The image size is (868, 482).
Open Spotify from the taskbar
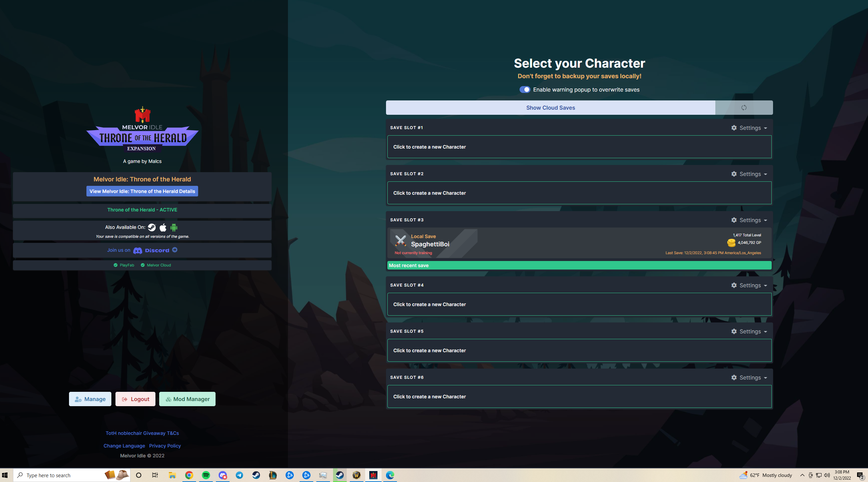[206, 475]
